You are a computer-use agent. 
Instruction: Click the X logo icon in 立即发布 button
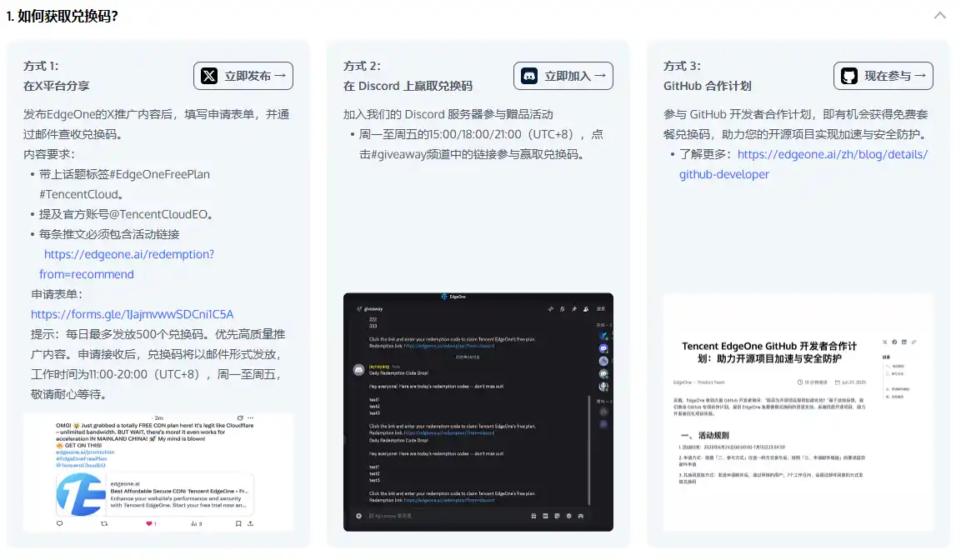209,76
